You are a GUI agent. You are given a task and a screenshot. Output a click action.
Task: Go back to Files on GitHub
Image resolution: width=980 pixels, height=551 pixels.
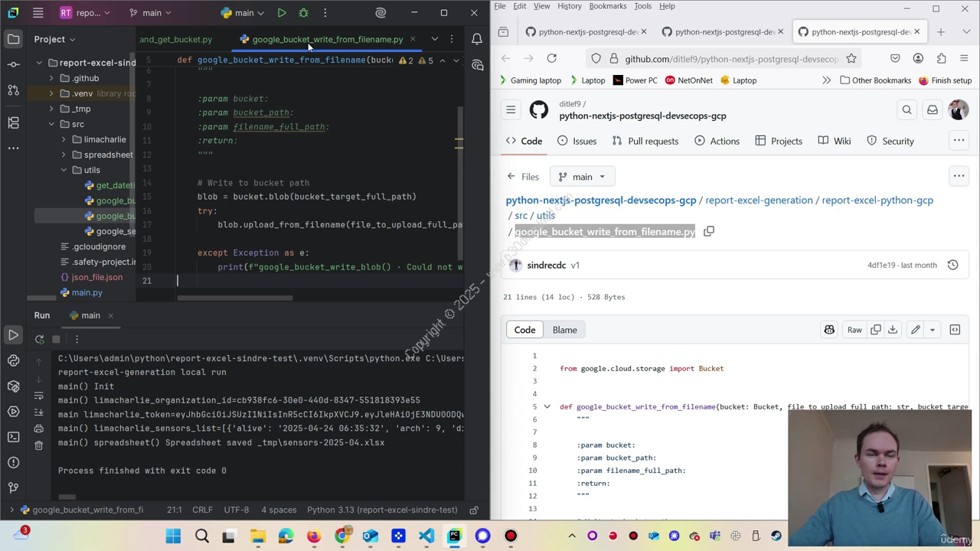(523, 177)
